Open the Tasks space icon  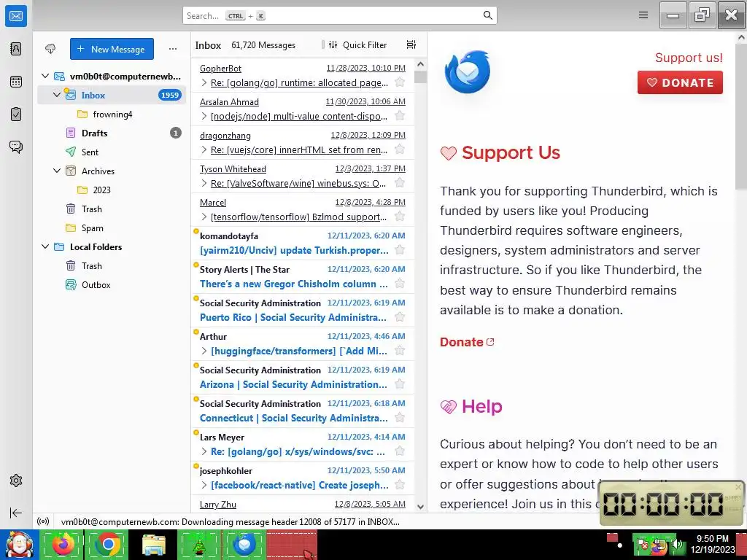[16, 114]
